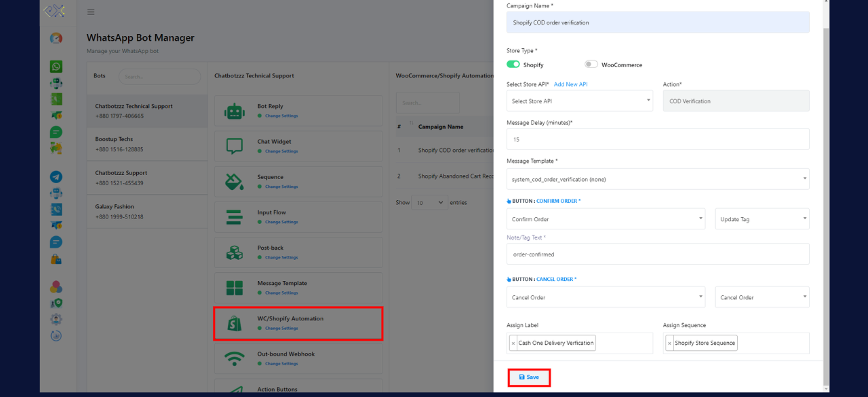The image size is (868, 397).
Task: Click the green chat bubble sidebar icon
Action: 56,132
